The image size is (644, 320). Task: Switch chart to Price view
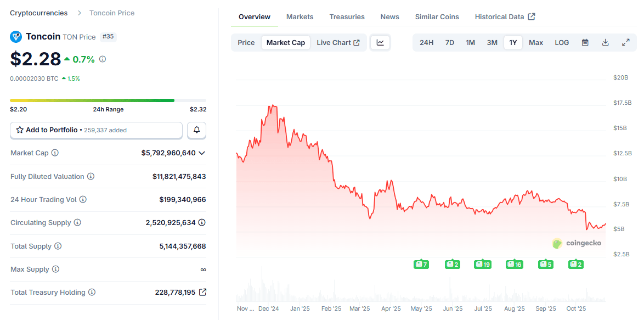pos(246,42)
